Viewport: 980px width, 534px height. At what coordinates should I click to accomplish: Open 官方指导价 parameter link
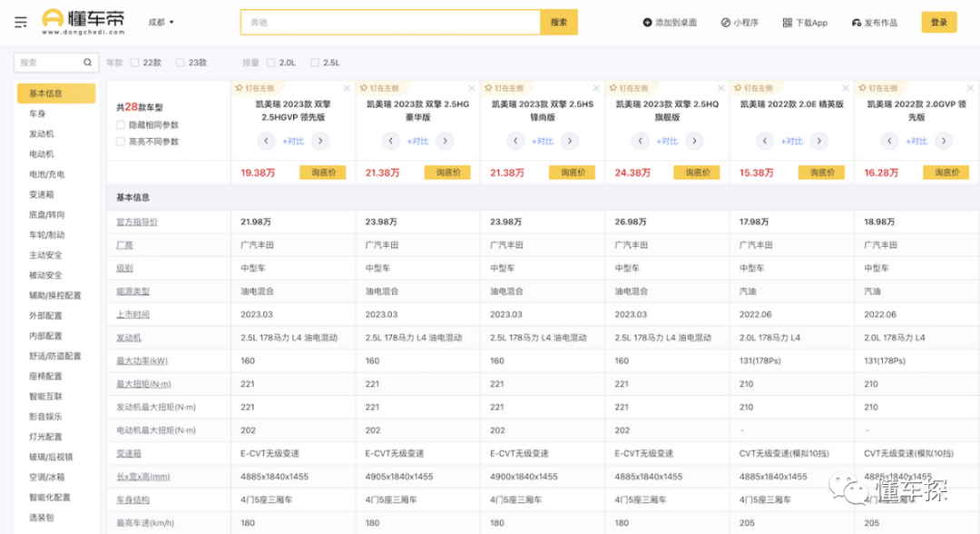point(137,222)
